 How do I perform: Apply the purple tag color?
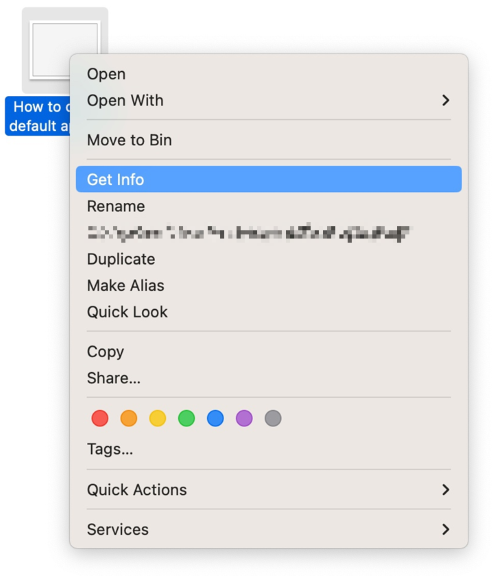tap(244, 418)
